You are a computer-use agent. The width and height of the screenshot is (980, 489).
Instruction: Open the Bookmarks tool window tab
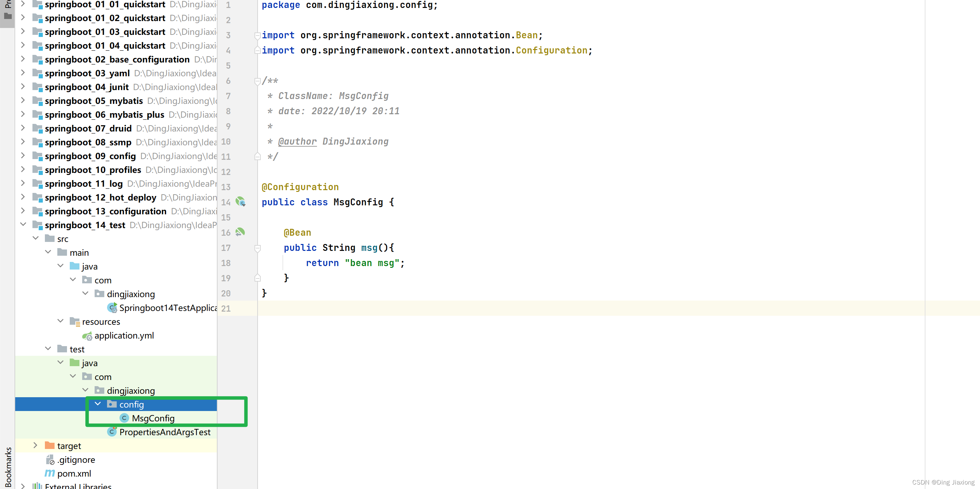[x=8, y=467]
